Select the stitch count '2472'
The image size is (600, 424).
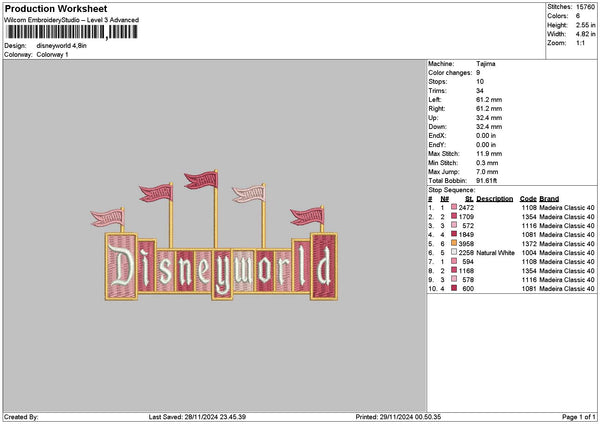click(466, 207)
